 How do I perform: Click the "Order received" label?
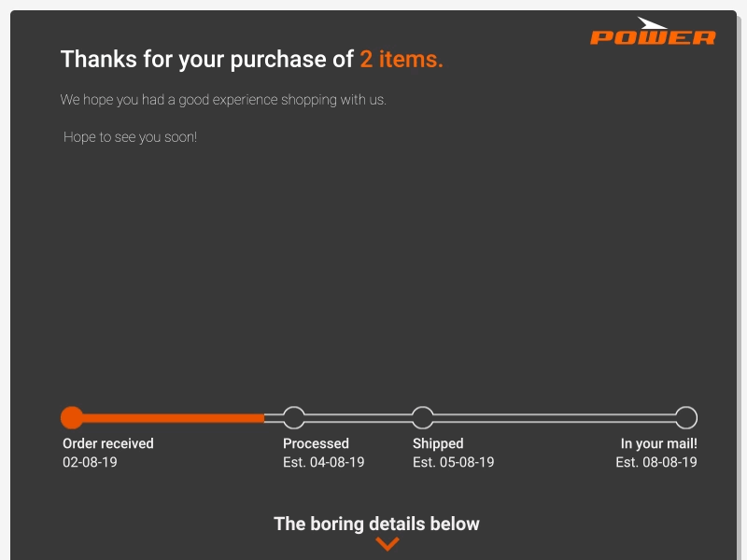108,443
